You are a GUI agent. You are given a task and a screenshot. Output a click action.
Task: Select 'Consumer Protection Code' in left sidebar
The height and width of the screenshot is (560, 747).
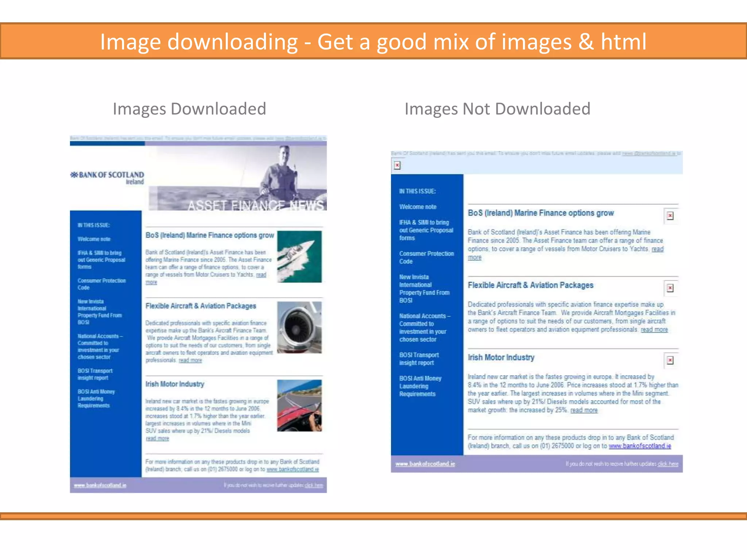coord(101,284)
